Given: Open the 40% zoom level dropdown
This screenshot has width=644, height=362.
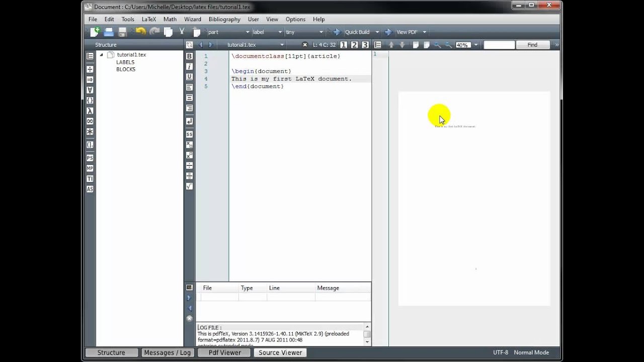Looking at the screenshot, I should pos(467,45).
